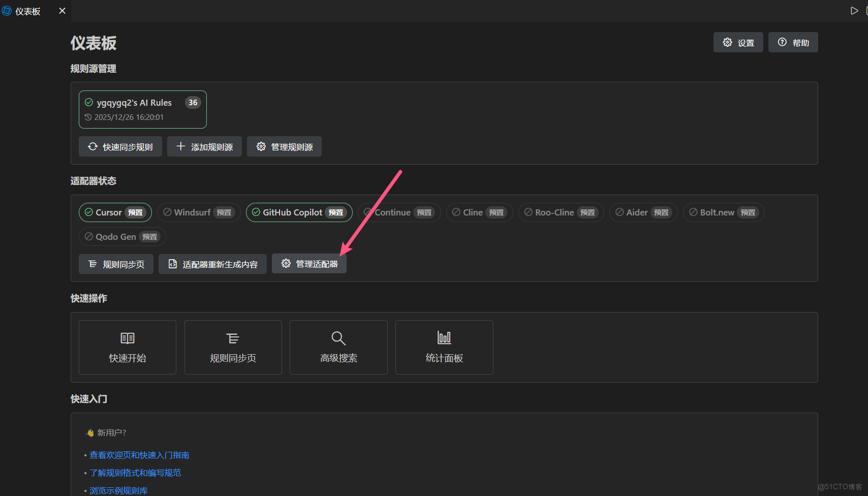
Task: Open the 规则同步页 quick action card
Action: coord(233,348)
